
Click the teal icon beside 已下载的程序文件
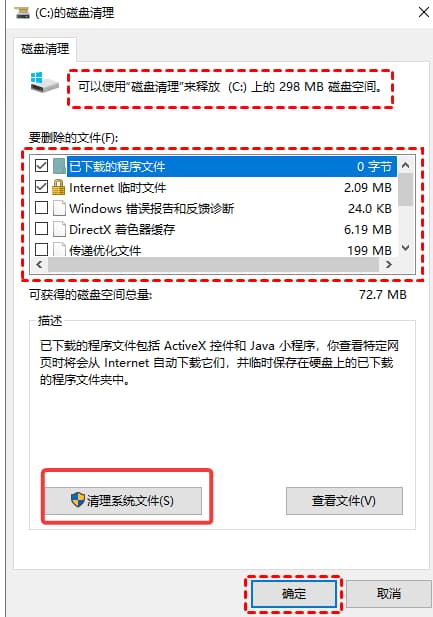click(x=59, y=166)
